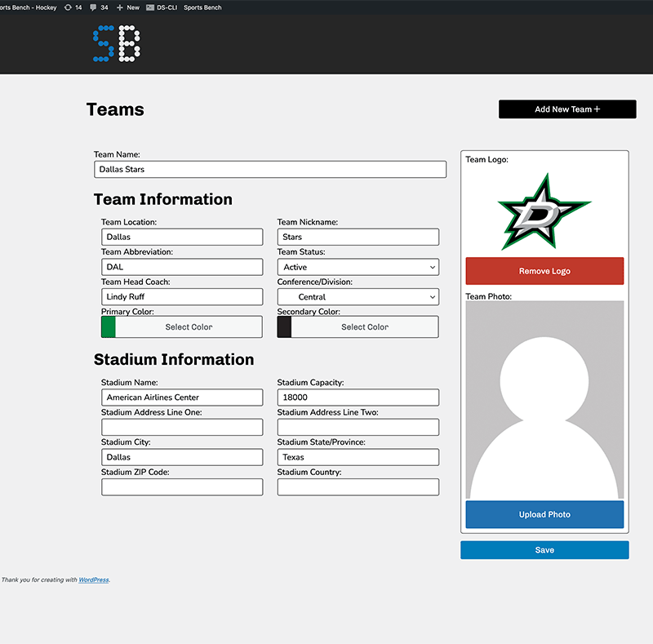Click the Teams page heading
This screenshot has height=644, width=653.
[x=115, y=109]
